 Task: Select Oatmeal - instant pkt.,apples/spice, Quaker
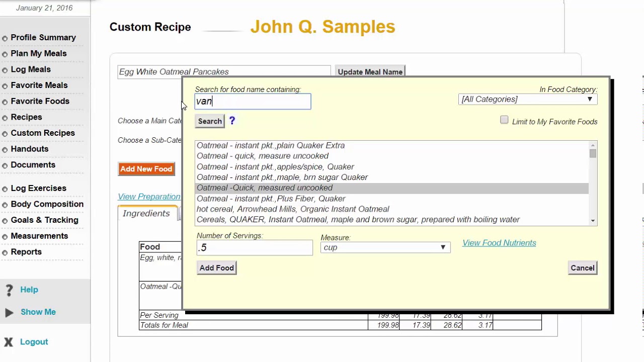tap(391, 166)
